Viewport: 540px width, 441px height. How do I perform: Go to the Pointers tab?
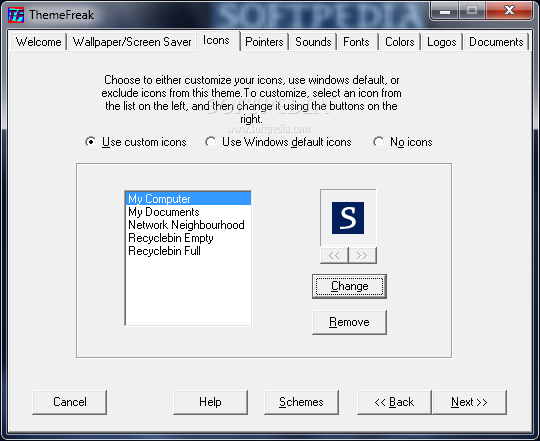(264, 42)
